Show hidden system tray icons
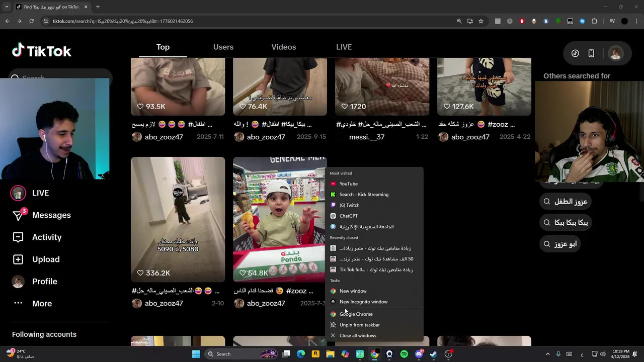Image resolution: width=644 pixels, height=362 pixels. (548, 354)
